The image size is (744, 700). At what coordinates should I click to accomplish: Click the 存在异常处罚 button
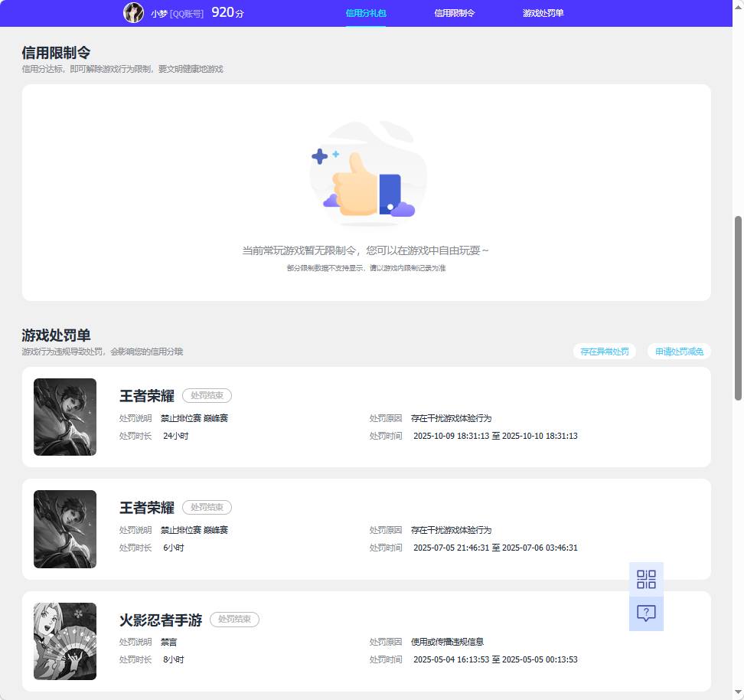click(x=604, y=352)
